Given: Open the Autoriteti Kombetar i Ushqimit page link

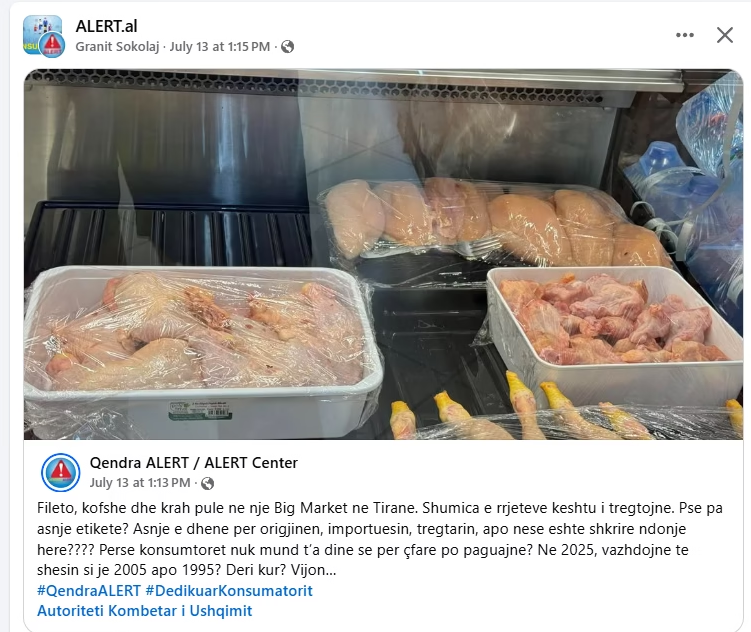Looking at the screenshot, I should 145,611.
